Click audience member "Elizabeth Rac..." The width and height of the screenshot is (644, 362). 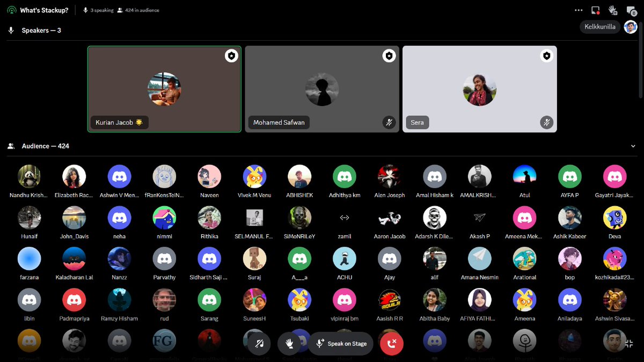[74, 182]
